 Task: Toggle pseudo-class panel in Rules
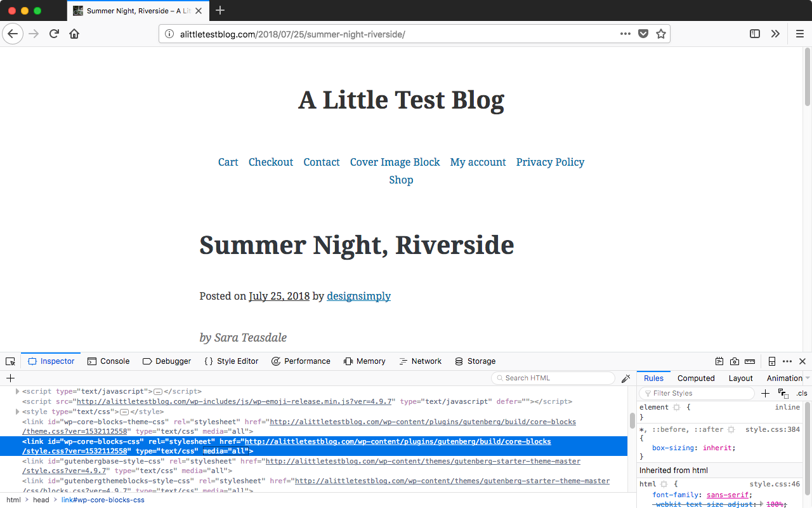[x=783, y=393]
